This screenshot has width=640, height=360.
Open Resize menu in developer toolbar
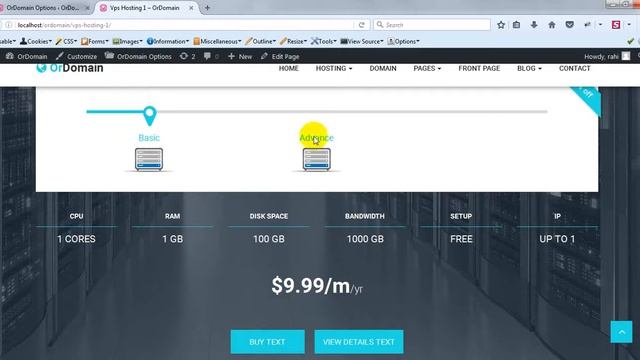click(x=293, y=41)
